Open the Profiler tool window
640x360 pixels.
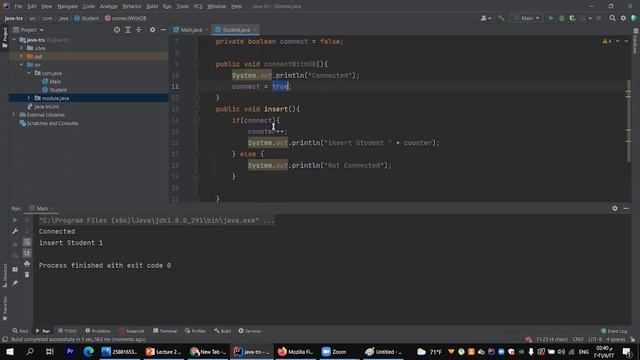point(196,331)
